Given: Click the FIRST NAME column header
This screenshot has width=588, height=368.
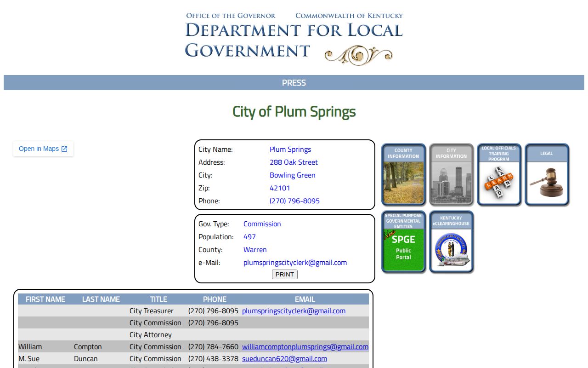Looking at the screenshot, I should (45, 299).
